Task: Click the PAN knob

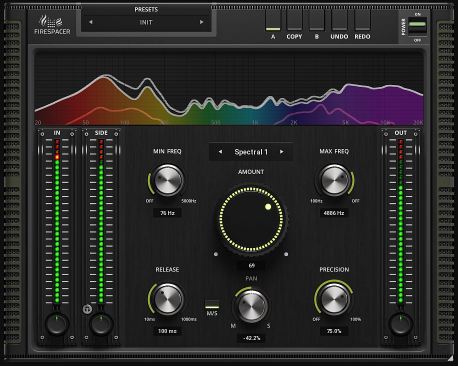Action: (x=251, y=306)
